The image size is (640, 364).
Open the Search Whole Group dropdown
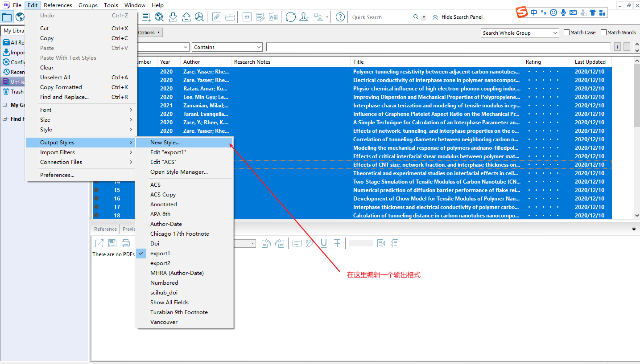click(x=520, y=33)
